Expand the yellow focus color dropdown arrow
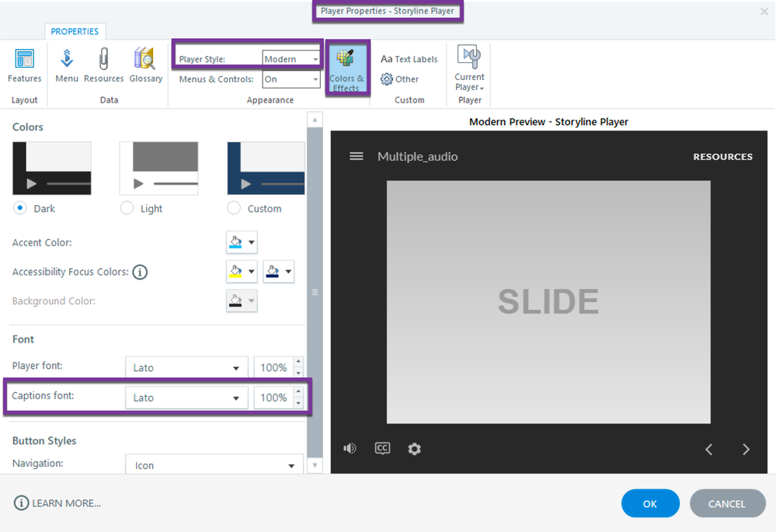Image resolution: width=776 pixels, height=532 pixels. coord(252,272)
